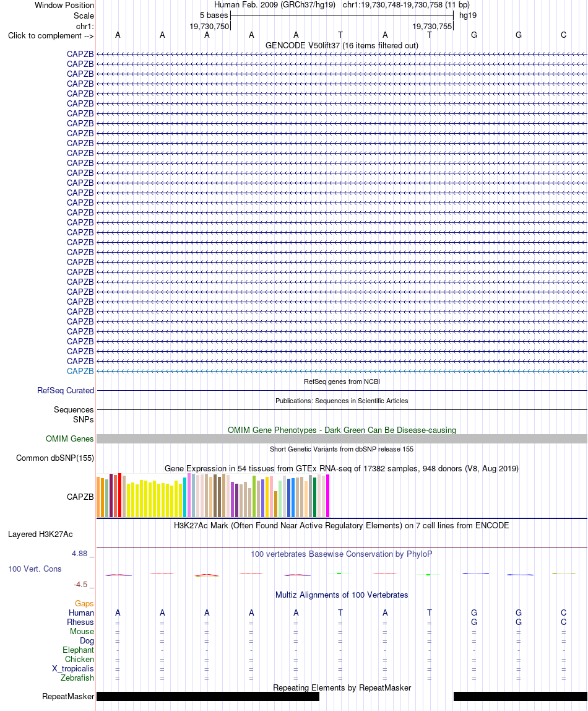Click Common dbSNP(155) track label

(55, 458)
